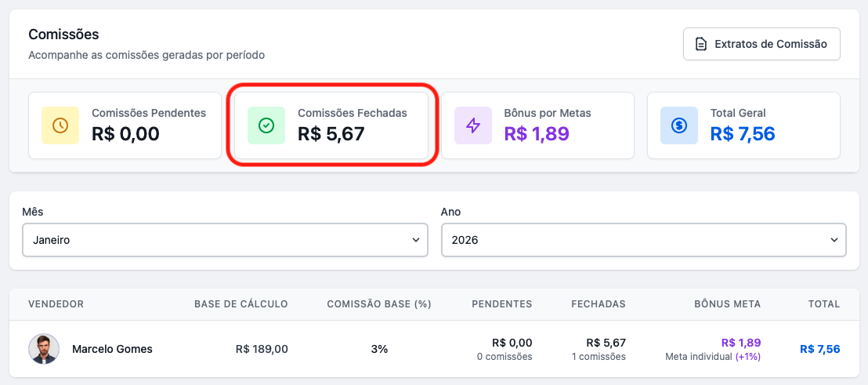Open the Mês dropdown showing Janeiro

[225, 240]
